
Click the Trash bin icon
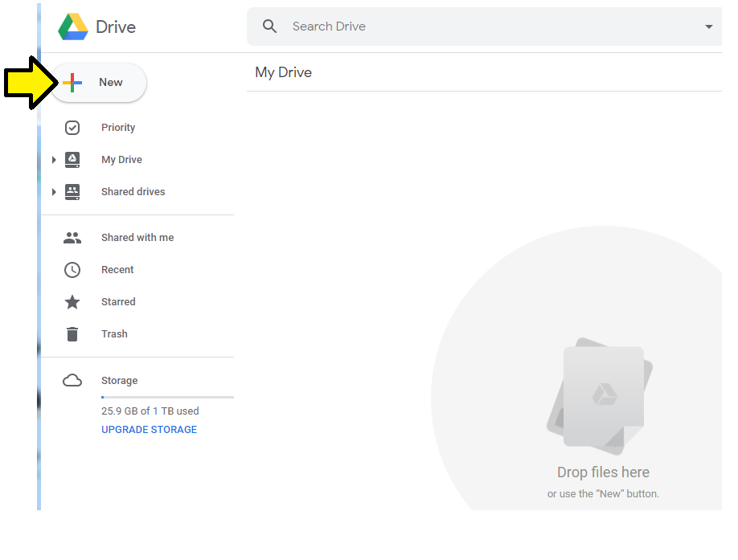(72, 334)
